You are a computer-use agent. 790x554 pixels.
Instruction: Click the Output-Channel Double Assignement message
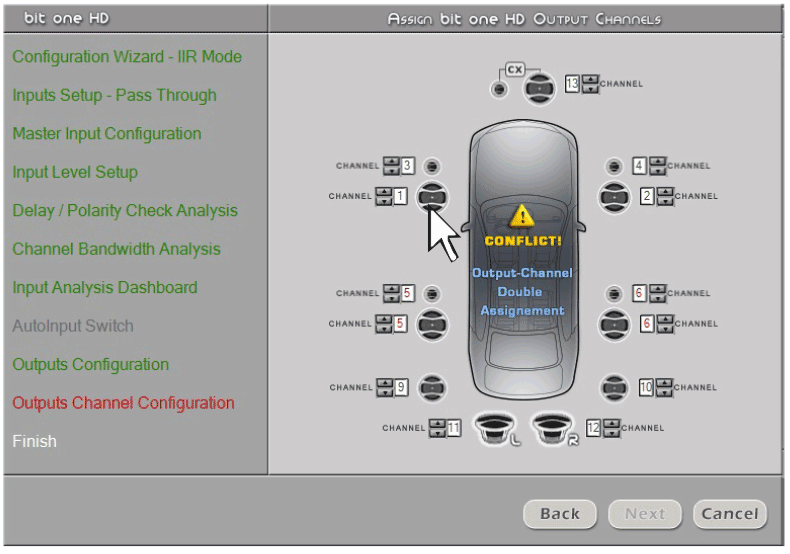click(522, 292)
